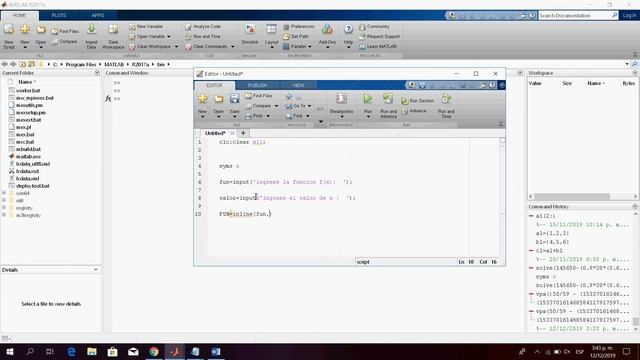640x360 pixels.
Task: Select mbuild.bat in Current Folder
Action: coord(28,149)
